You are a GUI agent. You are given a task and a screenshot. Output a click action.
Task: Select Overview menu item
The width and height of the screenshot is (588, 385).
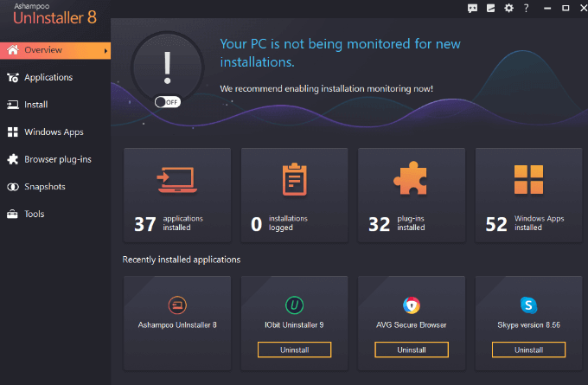click(x=55, y=50)
